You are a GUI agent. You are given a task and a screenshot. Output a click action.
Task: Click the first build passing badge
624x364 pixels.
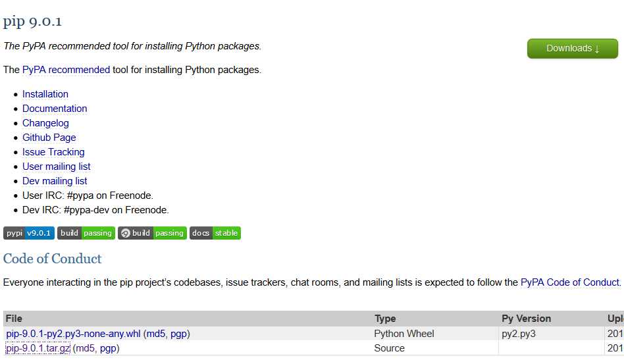(x=86, y=233)
